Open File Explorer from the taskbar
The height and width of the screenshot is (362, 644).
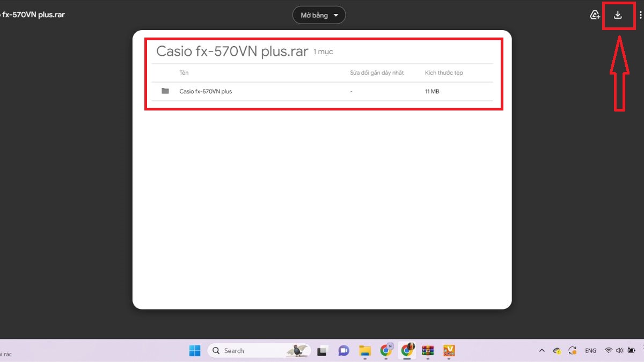tap(365, 351)
